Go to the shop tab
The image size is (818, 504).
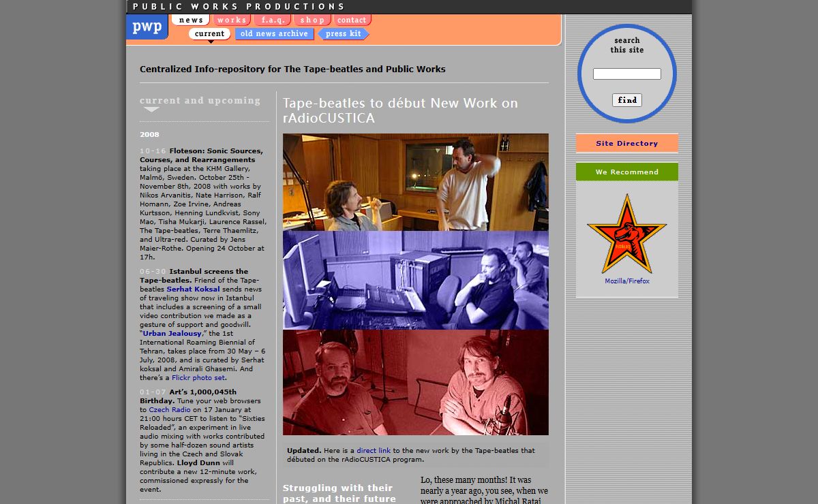(312, 20)
